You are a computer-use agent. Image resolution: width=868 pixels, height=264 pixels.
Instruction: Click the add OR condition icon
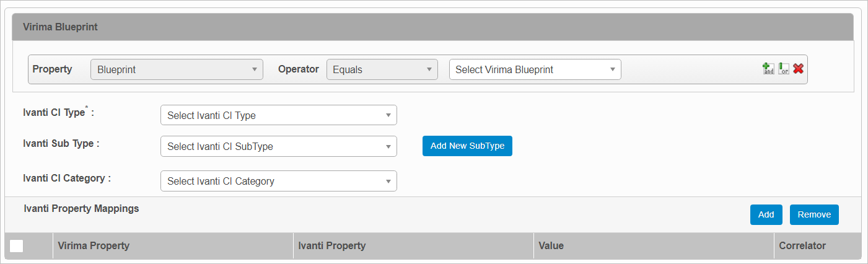click(x=784, y=69)
